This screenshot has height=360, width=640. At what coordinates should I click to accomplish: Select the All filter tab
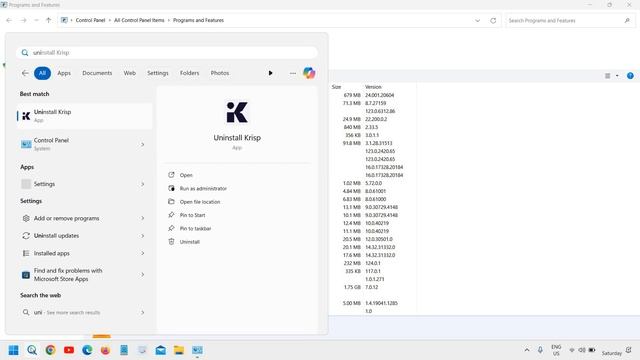42,73
